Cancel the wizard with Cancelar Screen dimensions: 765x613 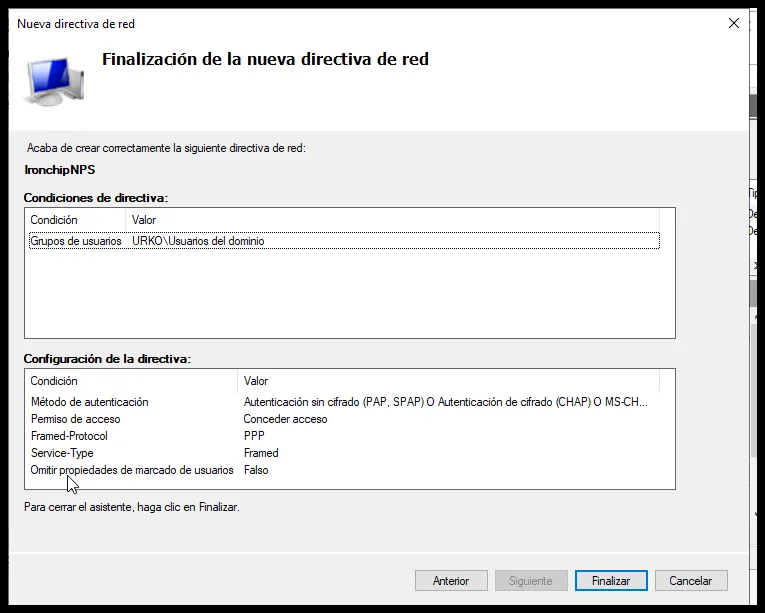click(691, 581)
